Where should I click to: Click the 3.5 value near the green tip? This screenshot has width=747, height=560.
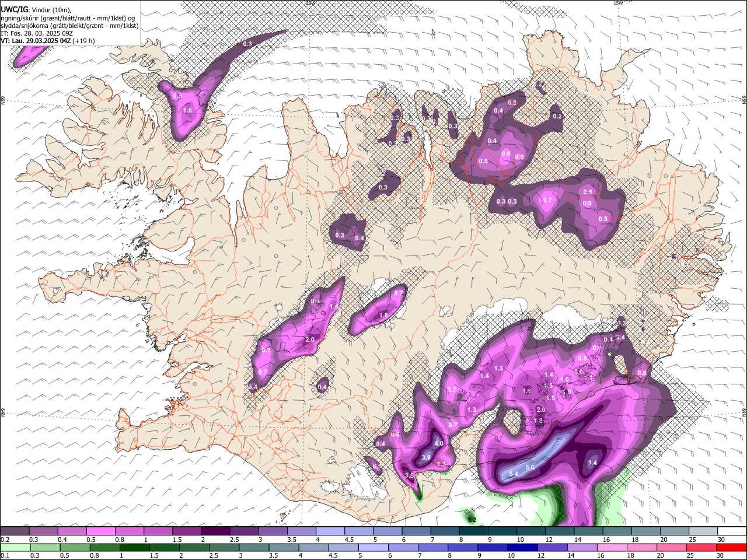coord(409,475)
